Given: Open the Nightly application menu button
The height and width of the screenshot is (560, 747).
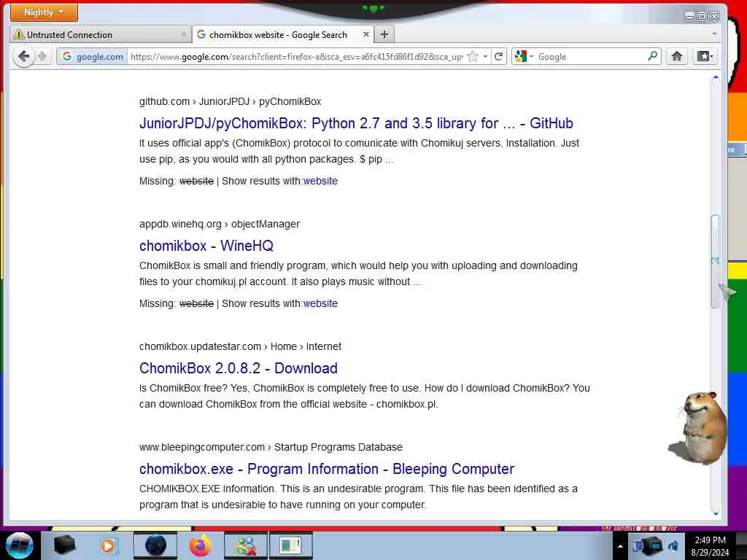Looking at the screenshot, I should [x=44, y=12].
